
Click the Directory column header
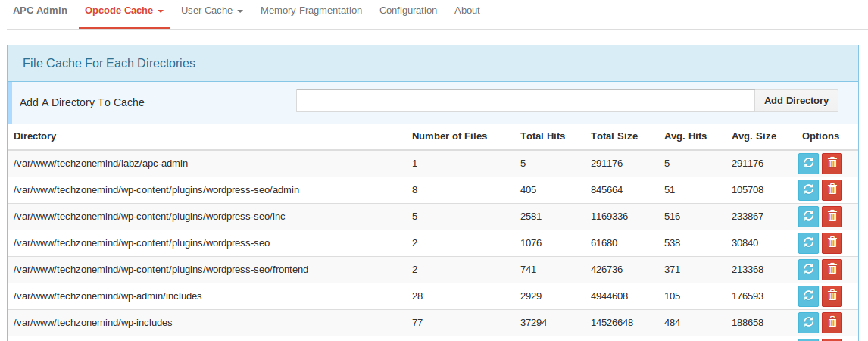35,136
